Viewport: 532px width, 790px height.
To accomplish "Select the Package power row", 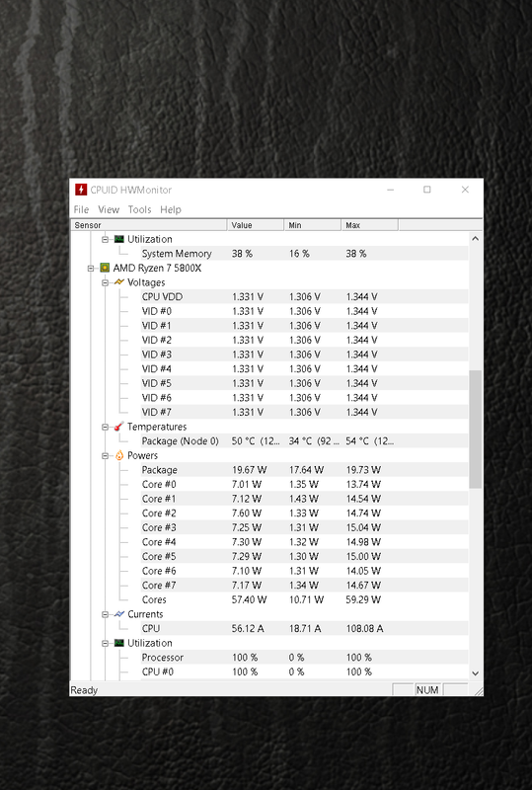I will [x=304, y=470].
